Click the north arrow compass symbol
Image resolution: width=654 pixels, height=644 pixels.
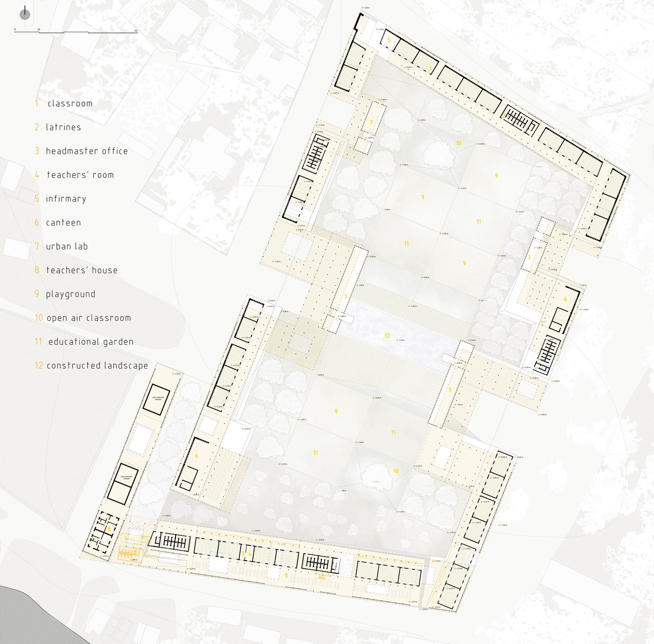click(25, 15)
